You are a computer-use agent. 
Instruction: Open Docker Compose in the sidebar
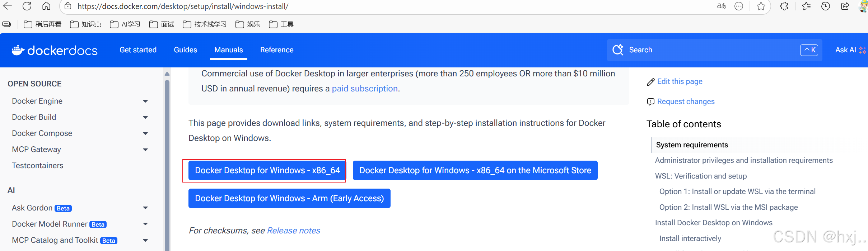[42, 133]
